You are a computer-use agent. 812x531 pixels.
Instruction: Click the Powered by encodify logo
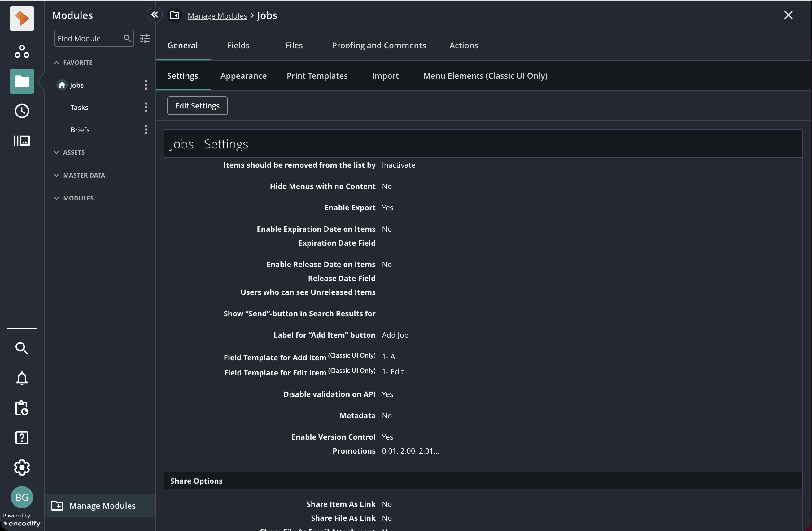[22, 520]
